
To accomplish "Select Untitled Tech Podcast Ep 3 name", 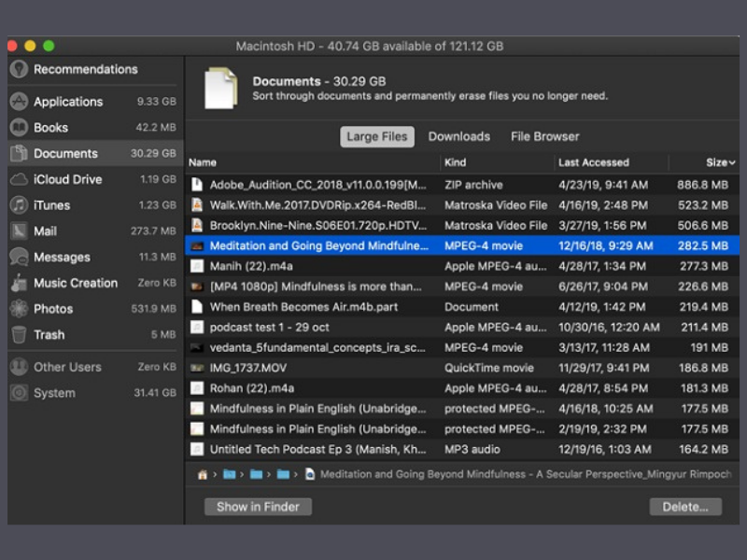I will (318, 450).
